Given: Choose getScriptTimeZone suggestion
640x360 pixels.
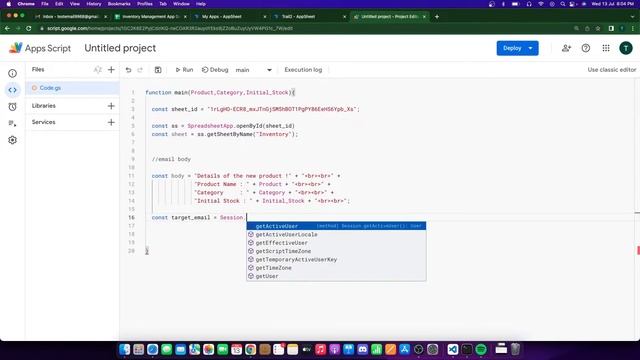Looking at the screenshot, I should click(336, 251).
